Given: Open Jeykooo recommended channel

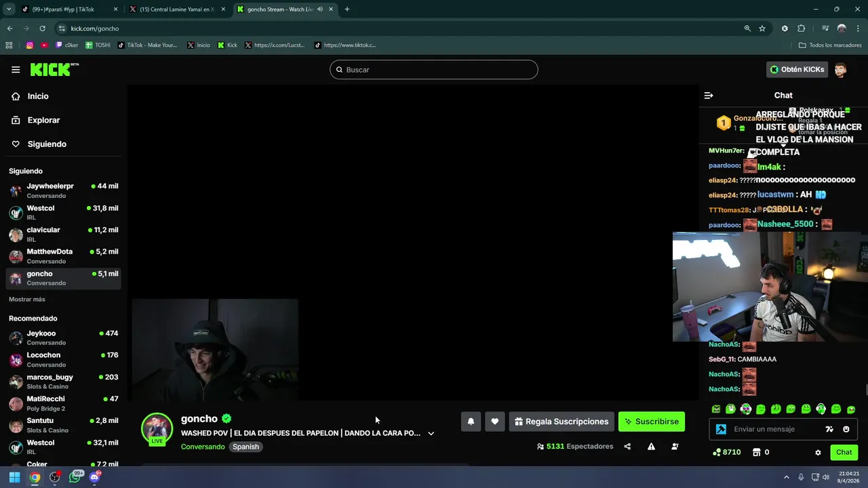Looking at the screenshot, I should pos(63,338).
